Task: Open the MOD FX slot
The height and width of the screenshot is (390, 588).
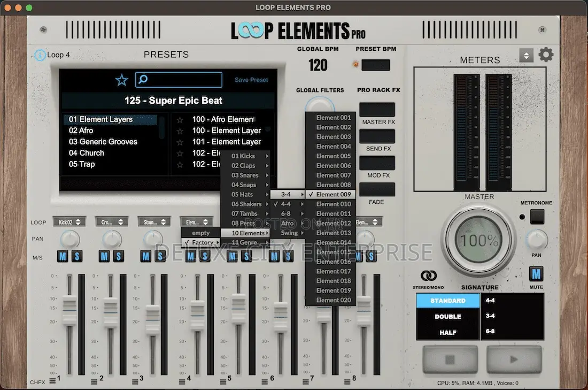Action: pyautogui.click(x=377, y=163)
